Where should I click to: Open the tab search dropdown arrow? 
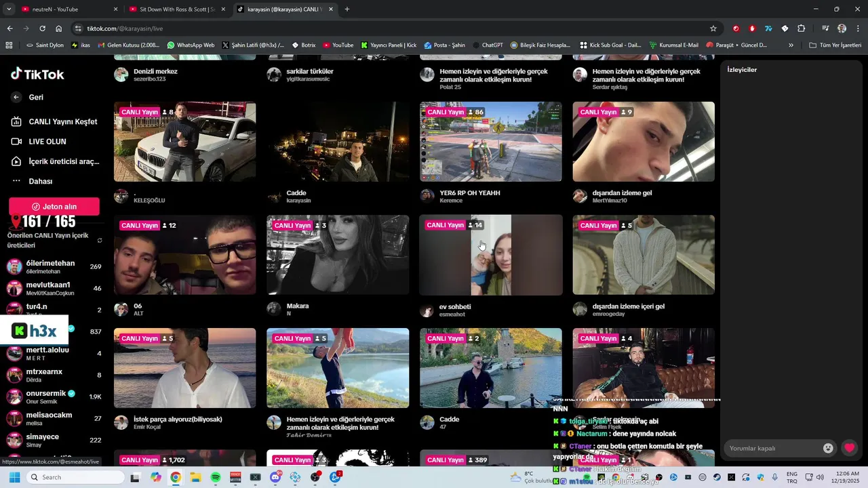9,9
